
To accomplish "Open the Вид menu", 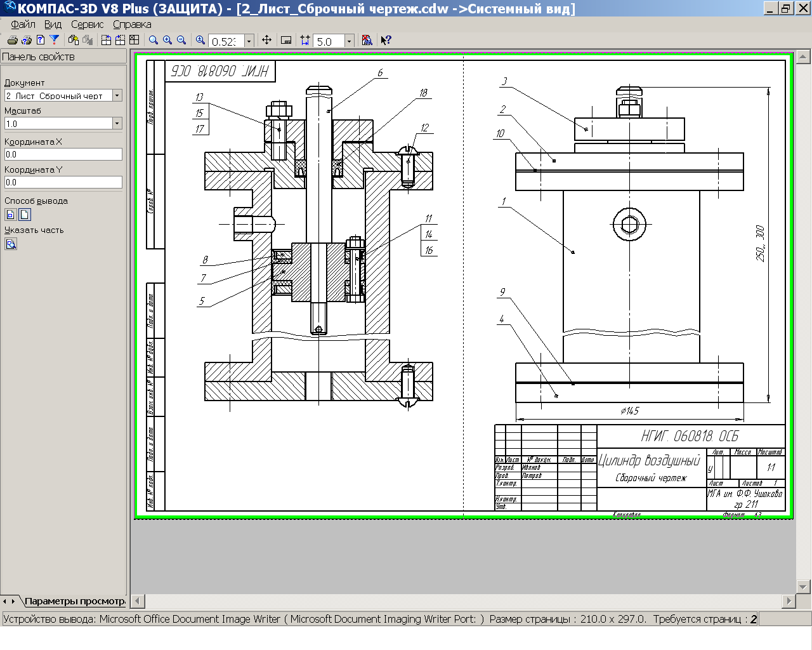I will click(x=53, y=24).
